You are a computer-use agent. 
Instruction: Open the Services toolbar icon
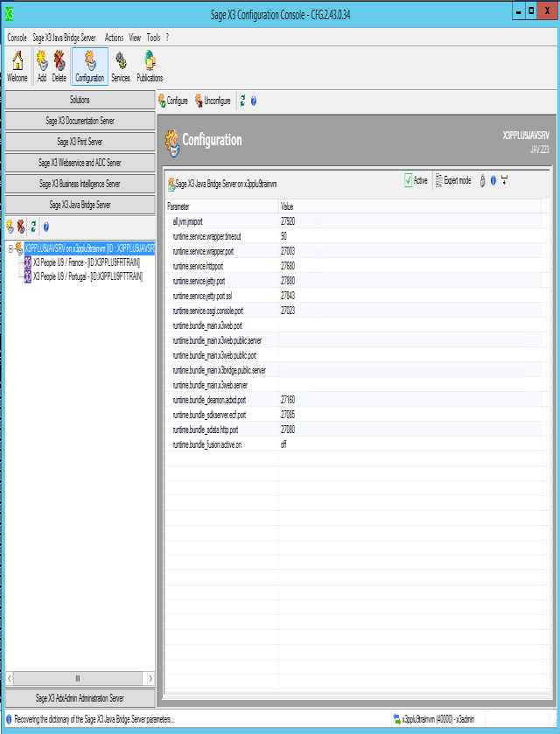click(x=120, y=61)
